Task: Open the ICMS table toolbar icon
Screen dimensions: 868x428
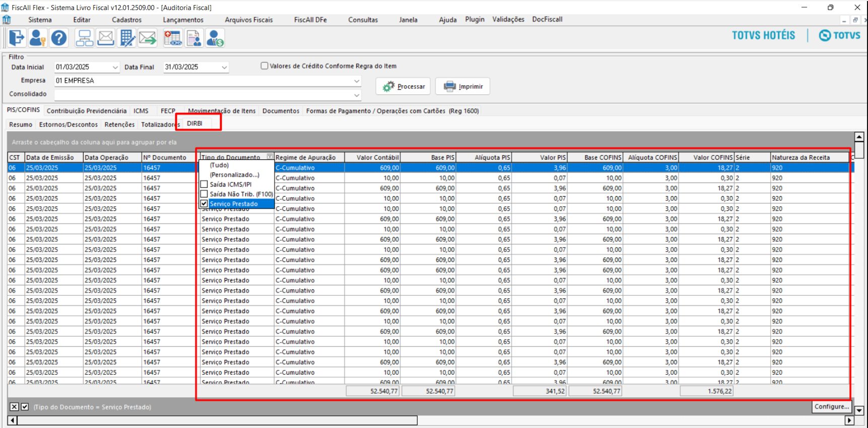Action: [x=172, y=38]
